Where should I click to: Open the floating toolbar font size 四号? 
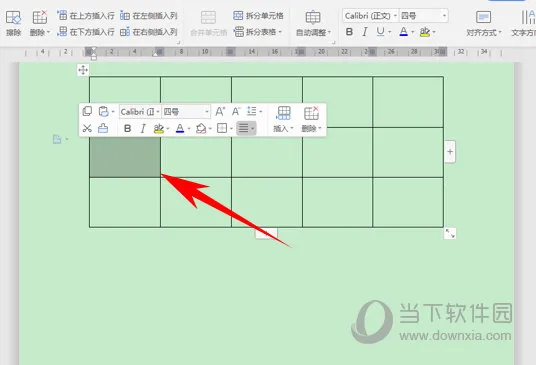pos(186,112)
